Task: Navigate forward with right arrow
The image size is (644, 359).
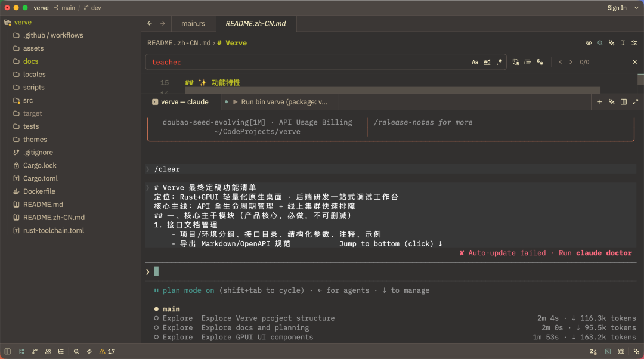Action: point(163,23)
